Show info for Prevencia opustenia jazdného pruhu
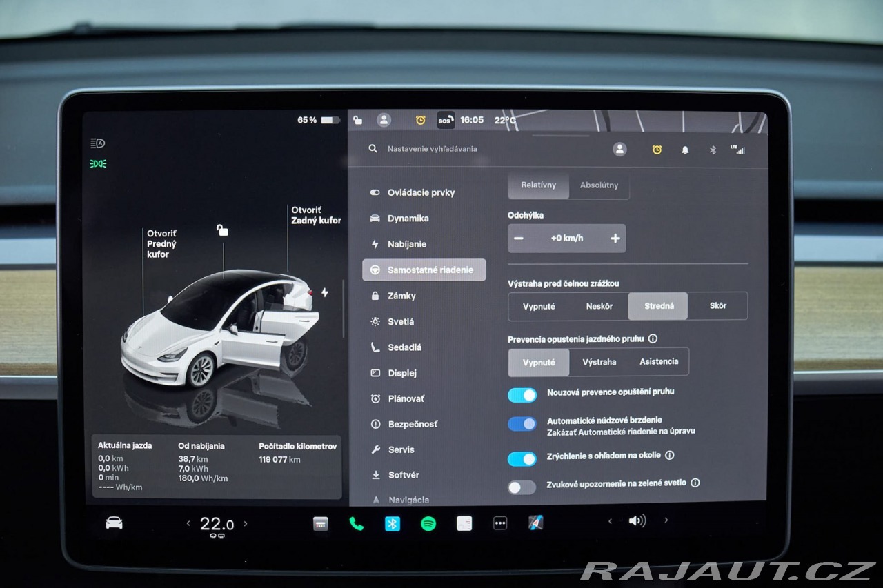The height and width of the screenshot is (588, 883). pos(653,339)
